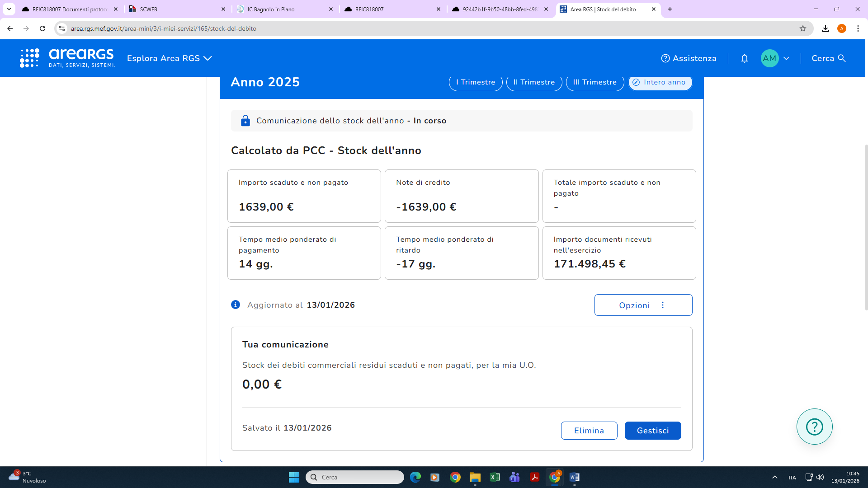This screenshot has width=868, height=488.
Task: Open Excel from the taskbar
Action: point(495,477)
